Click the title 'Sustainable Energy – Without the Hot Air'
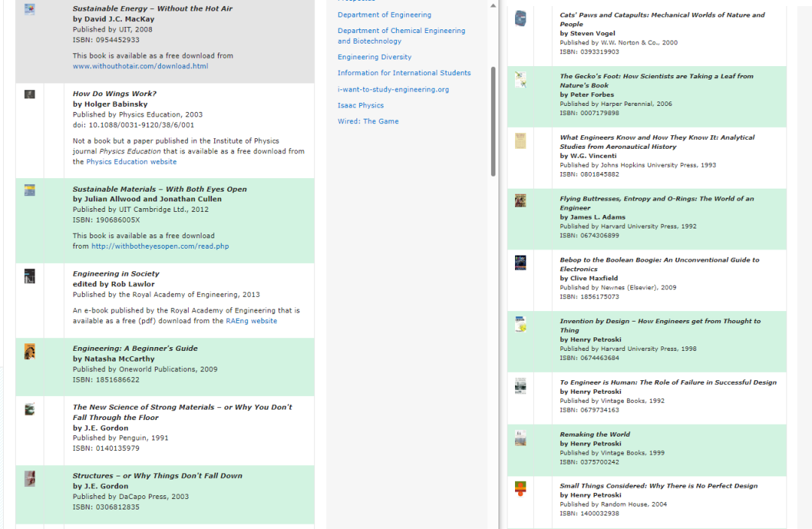The image size is (812, 529). [152, 9]
